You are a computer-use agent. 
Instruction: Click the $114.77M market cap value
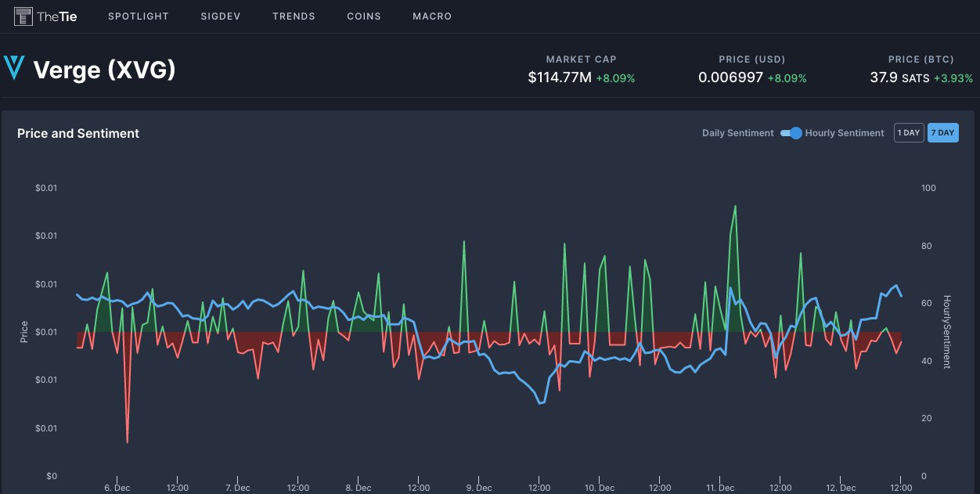pos(560,78)
